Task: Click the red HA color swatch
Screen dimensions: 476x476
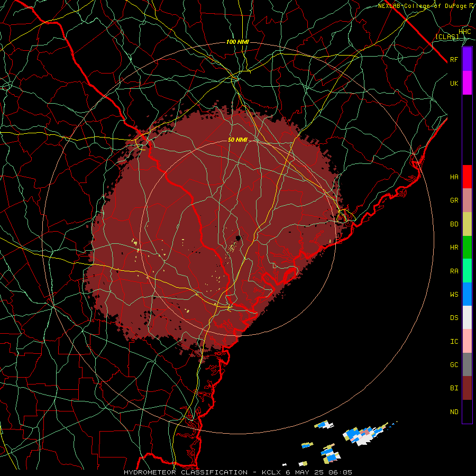Action: coord(467,177)
